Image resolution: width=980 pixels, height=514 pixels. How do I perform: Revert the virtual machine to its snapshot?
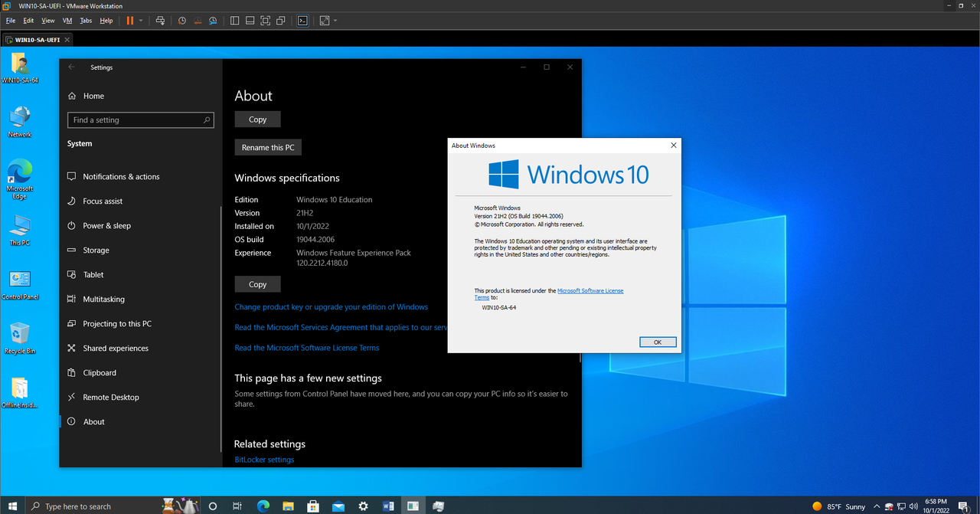pos(198,21)
